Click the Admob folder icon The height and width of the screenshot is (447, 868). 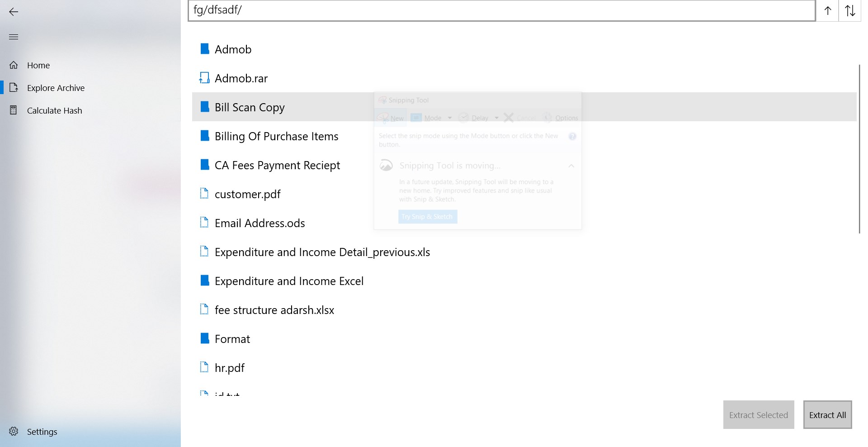tap(204, 49)
